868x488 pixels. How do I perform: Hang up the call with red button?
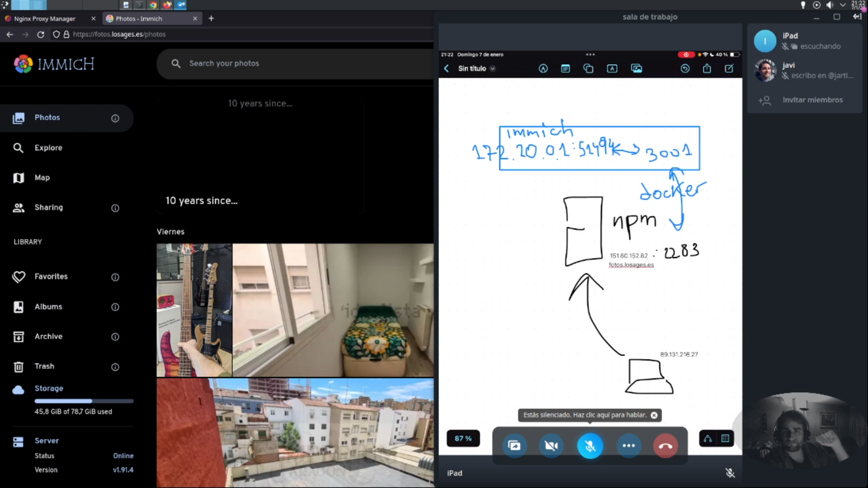665,446
